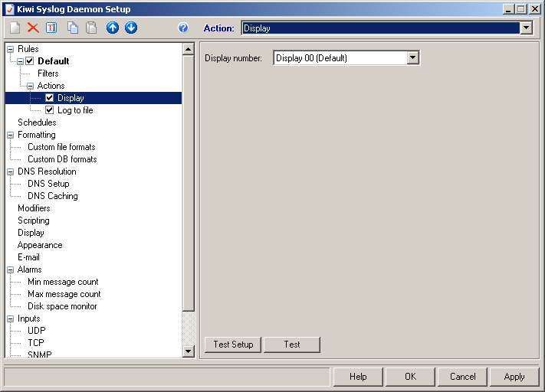Viewport: 545px width, 392px height.
Task: Click the red Delete icon
Action: tap(33, 28)
